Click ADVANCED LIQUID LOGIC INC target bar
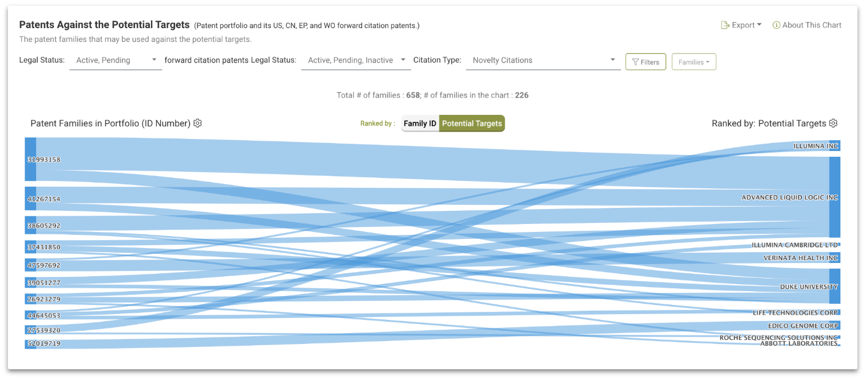868x379 pixels. (835, 197)
